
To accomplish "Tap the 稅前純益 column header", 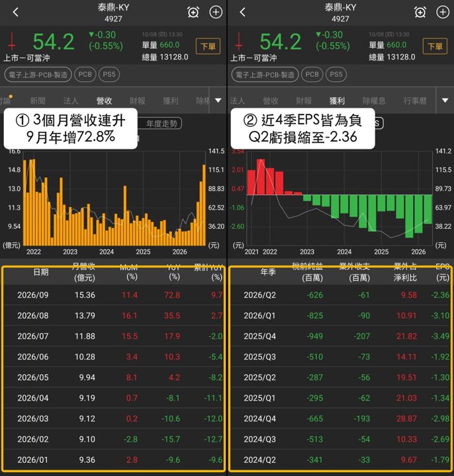I will tap(308, 272).
